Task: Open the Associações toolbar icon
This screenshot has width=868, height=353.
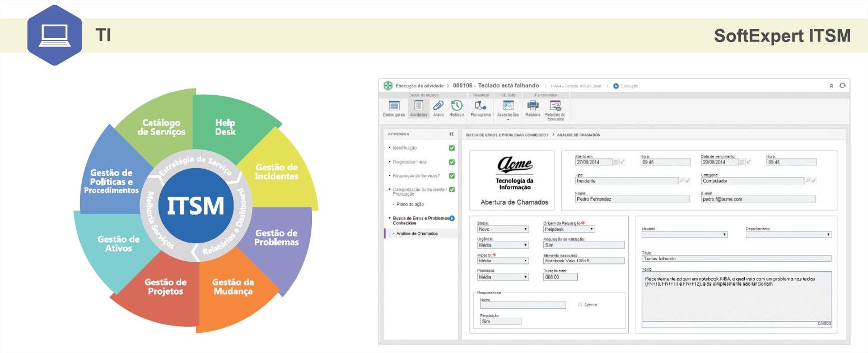Action: pyautogui.click(x=508, y=109)
